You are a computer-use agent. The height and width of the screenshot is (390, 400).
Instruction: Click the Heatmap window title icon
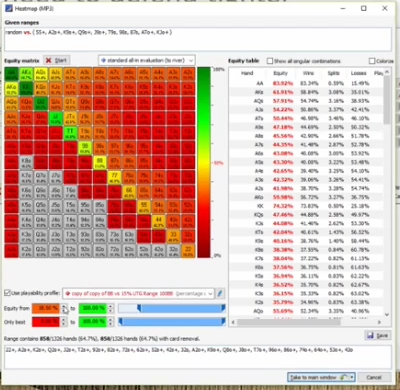(9, 8)
